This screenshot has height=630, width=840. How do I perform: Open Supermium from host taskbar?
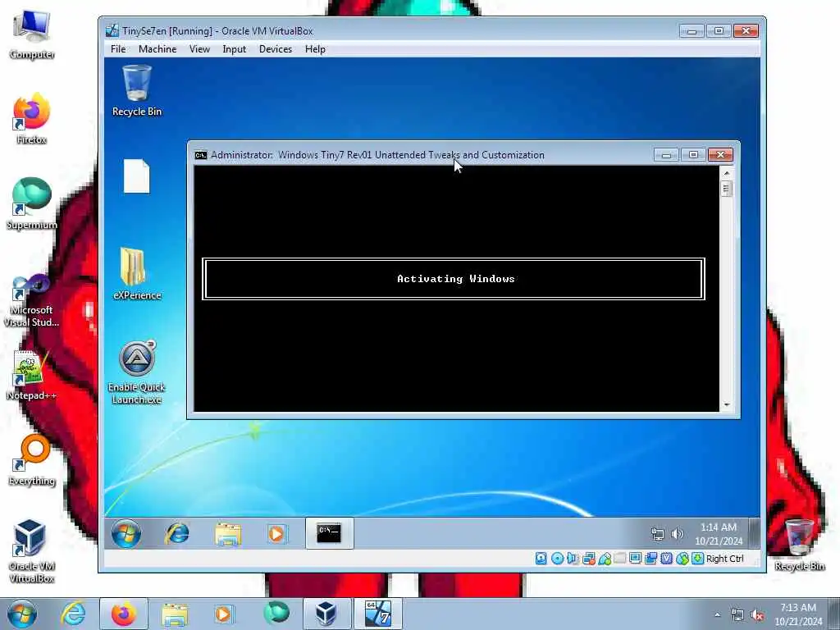click(276, 614)
